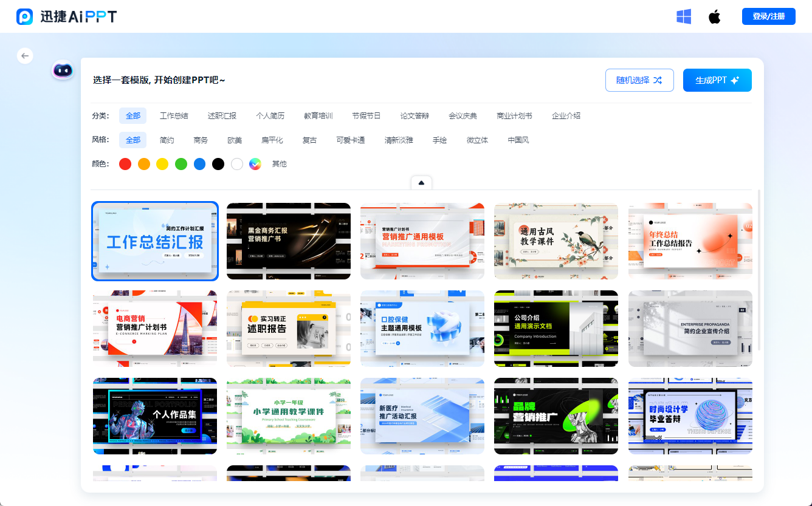Pick the blue color filter

(x=199, y=164)
